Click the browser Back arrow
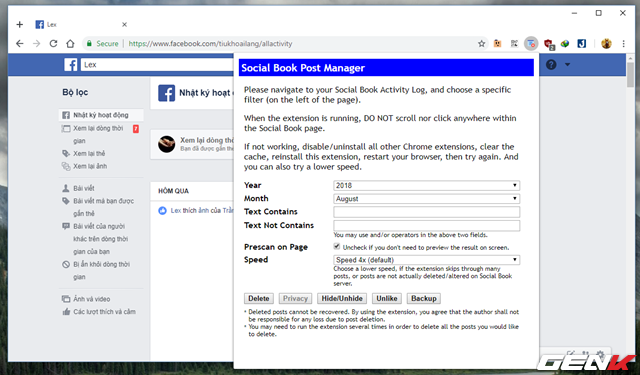This screenshot has height=375, width=640. click(x=20, y=44)
